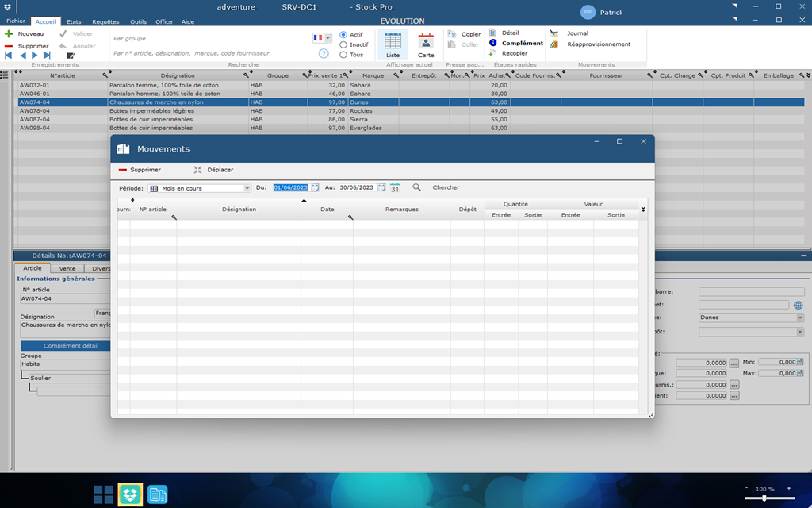Select the Vente details tab
Viewport: 812px width, 508px height.
point(67,268)
